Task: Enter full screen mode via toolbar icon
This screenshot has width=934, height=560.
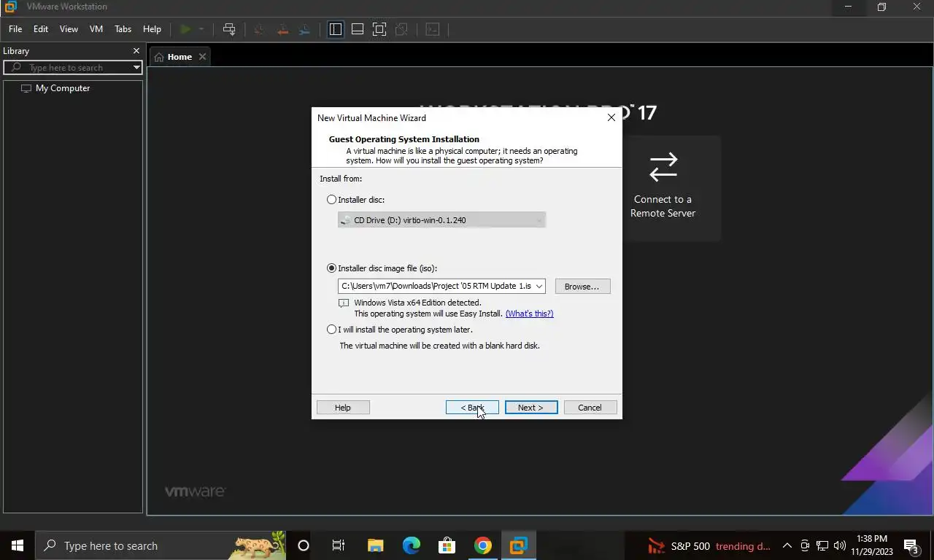Action: point(379,29)
